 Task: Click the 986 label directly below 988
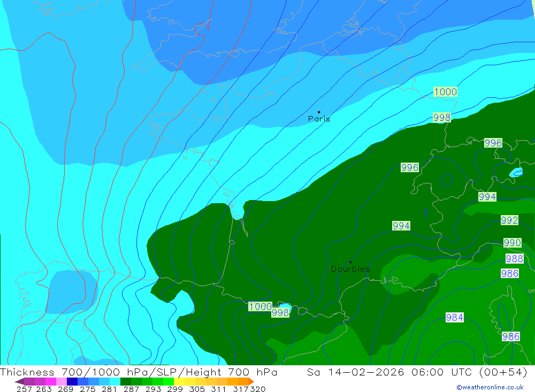pos(510,273)
